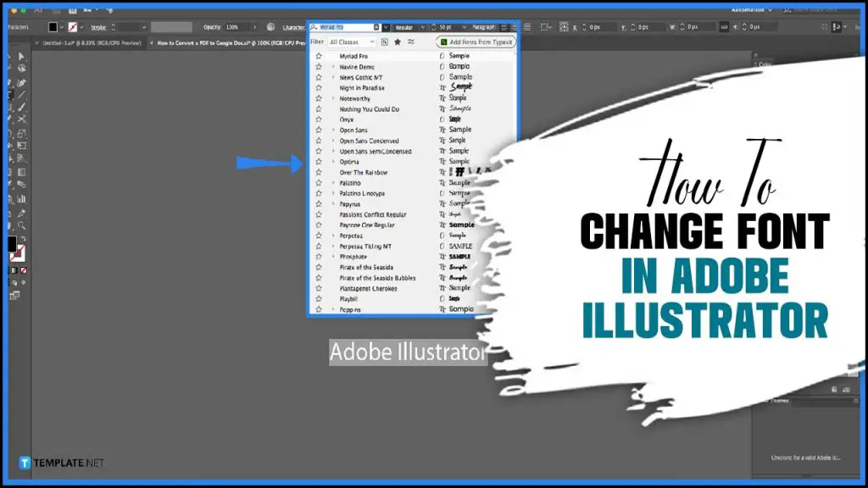868x488 pixels.
Task: Expand the Palatino Linotype family
Action: click(x=333, y=193)
